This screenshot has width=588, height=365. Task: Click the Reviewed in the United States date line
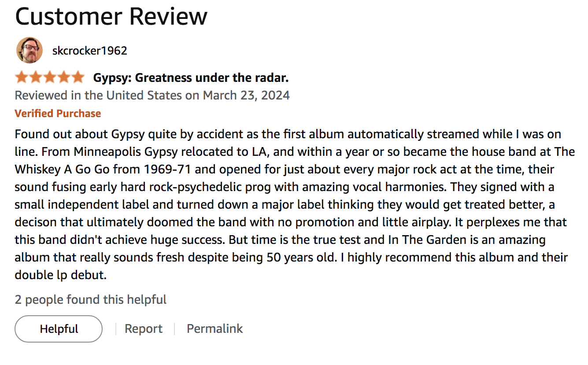click(152, 95)
